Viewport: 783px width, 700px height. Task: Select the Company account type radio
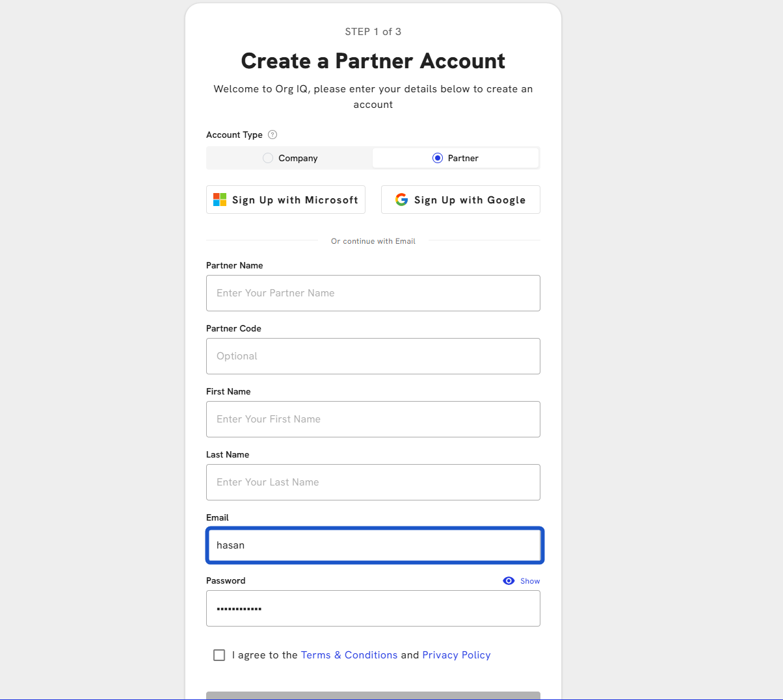click(x=268, y=158)
